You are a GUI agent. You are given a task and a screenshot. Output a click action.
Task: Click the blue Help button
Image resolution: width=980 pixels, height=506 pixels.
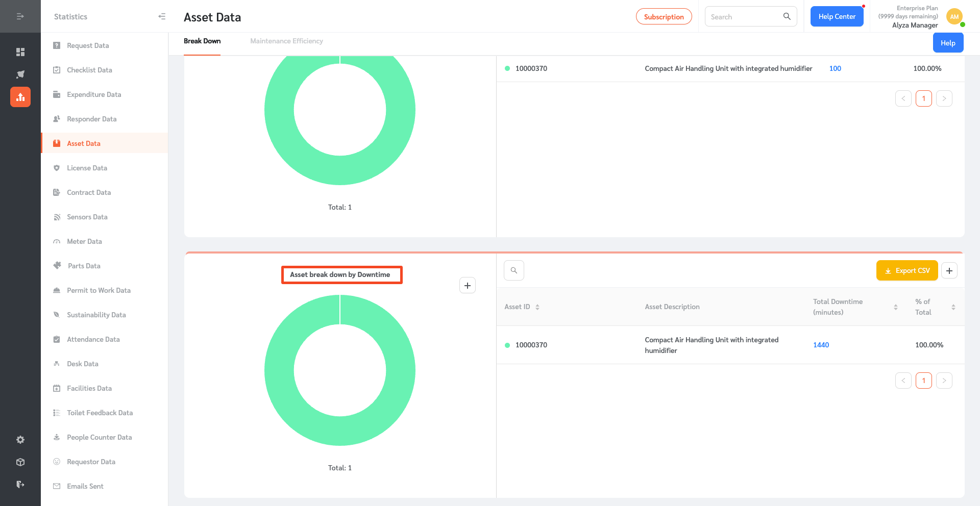tap(948, 43)
